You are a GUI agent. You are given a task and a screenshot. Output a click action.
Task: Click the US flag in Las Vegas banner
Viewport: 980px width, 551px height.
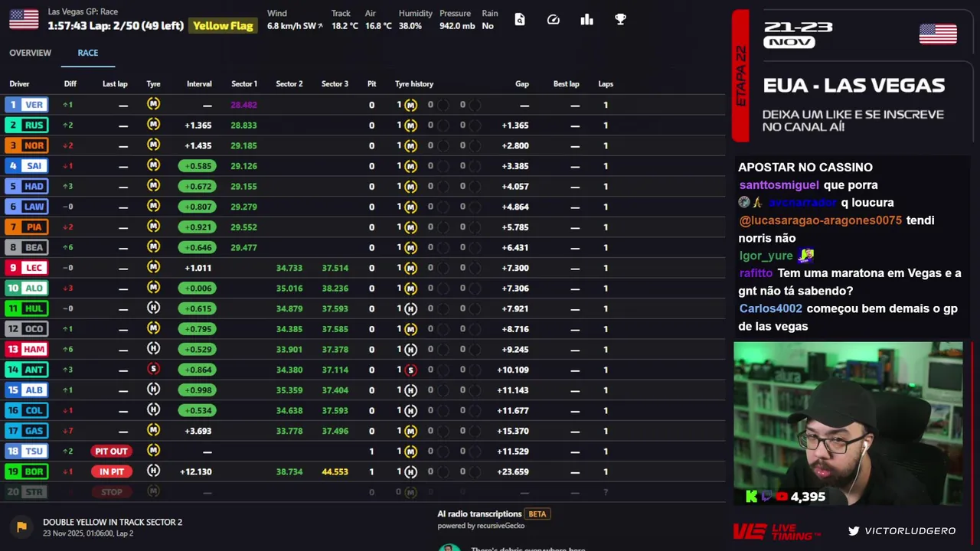(938, 34)
